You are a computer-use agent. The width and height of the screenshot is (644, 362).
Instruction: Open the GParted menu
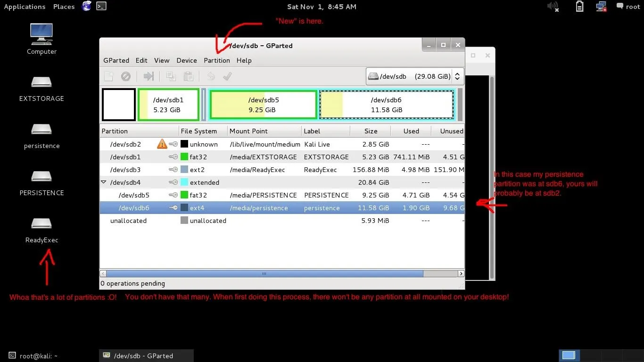pos(116,60)
